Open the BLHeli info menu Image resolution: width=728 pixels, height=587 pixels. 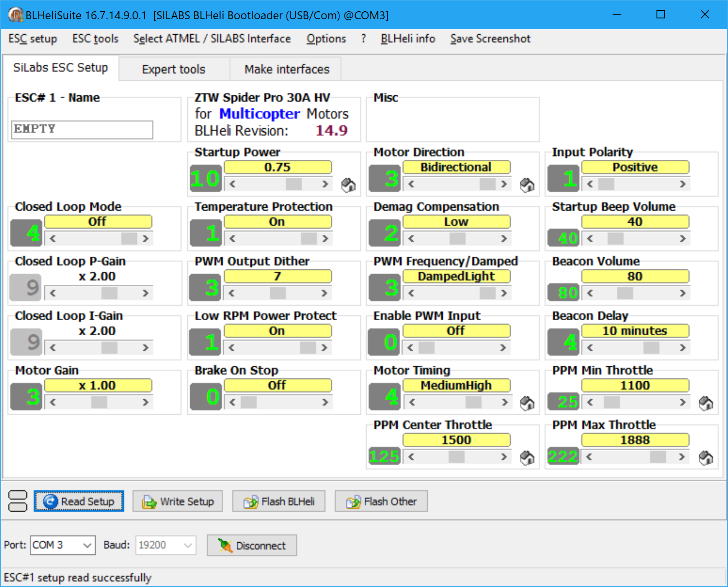click(x=408, y=39)
